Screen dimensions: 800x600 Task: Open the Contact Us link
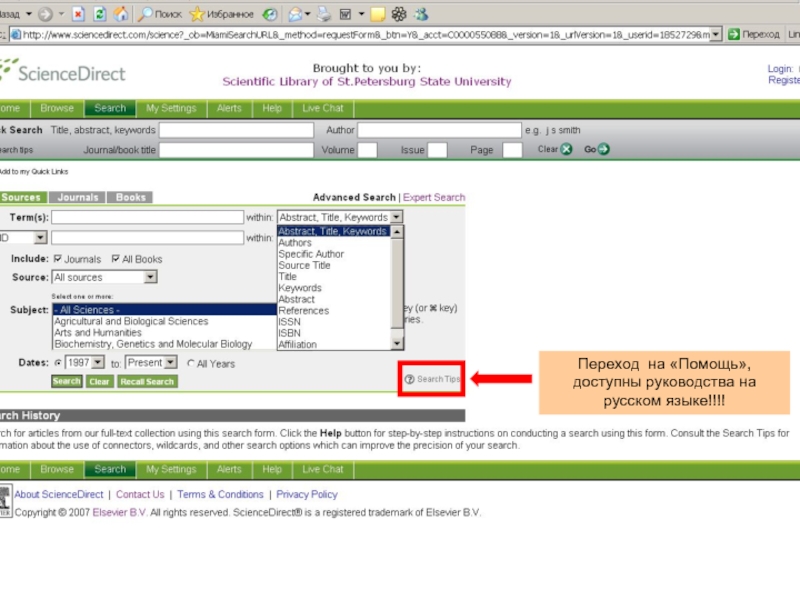click(140, 494)
